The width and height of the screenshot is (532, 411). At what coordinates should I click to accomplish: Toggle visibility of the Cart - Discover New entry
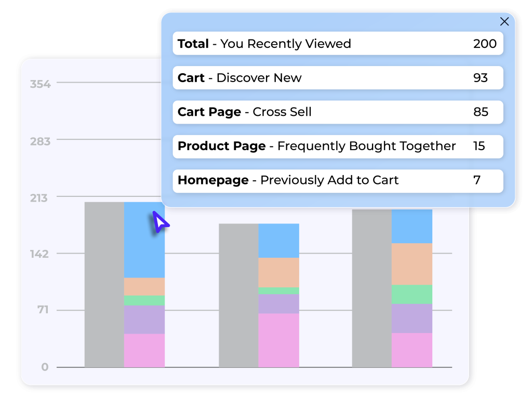(338, 78)
